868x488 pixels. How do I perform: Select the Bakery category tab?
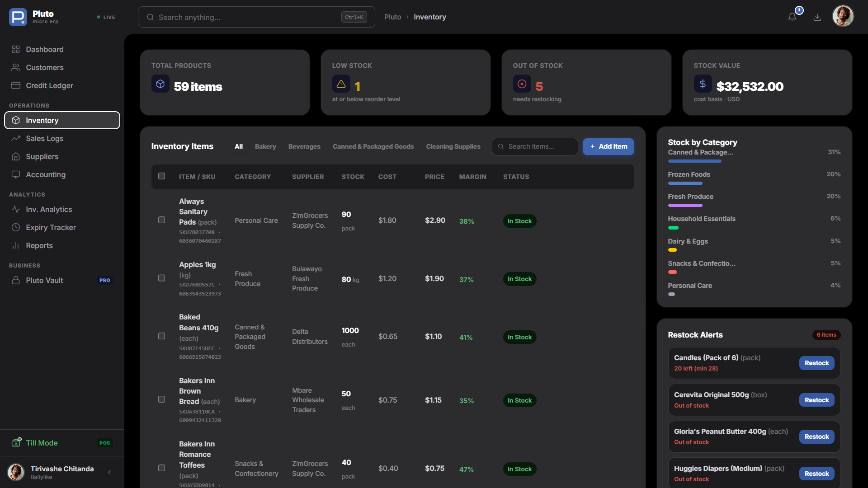pos(265,146)
